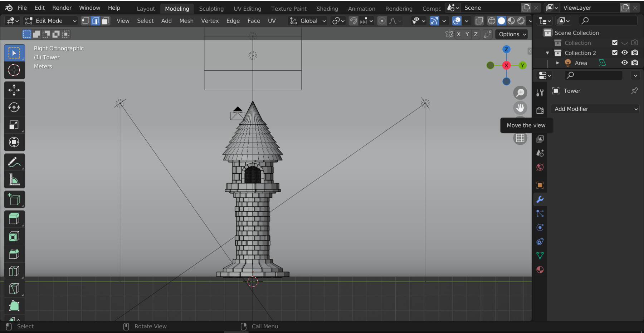The width and height of the screenshot is (644, 333).
Task: Open the Edit Mode dropdown
Action: coord(50,20)
